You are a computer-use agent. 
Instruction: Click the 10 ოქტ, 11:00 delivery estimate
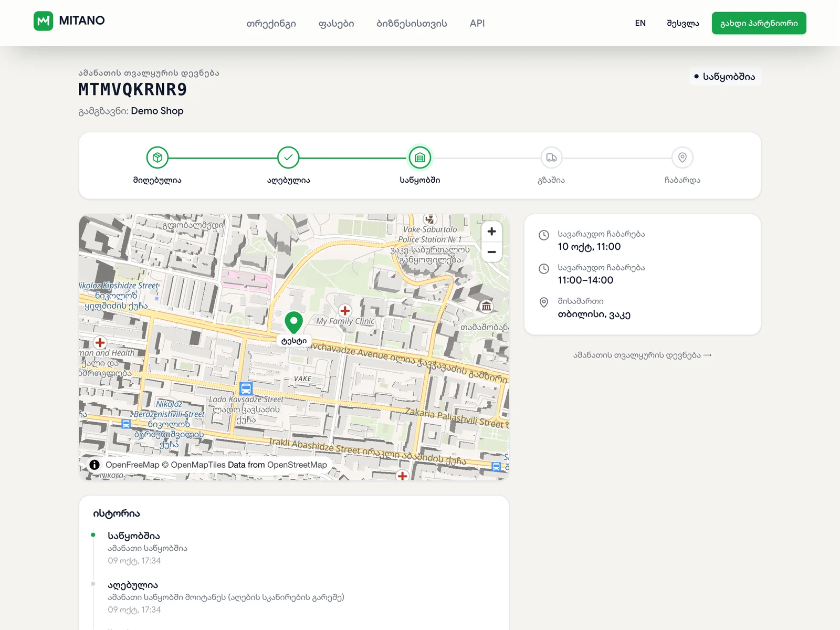click(589, 247)
